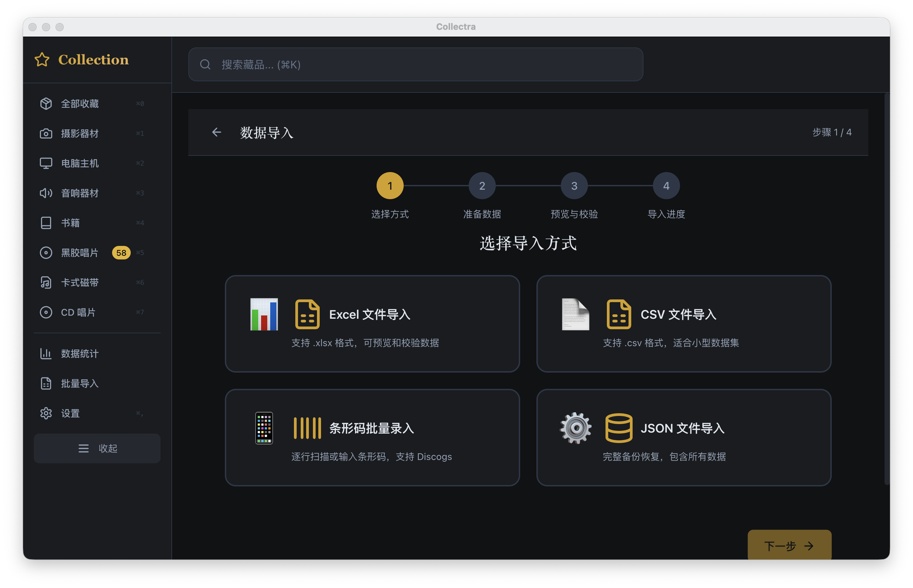Click the disc icon beside CD 唱片

pos(46,312)
